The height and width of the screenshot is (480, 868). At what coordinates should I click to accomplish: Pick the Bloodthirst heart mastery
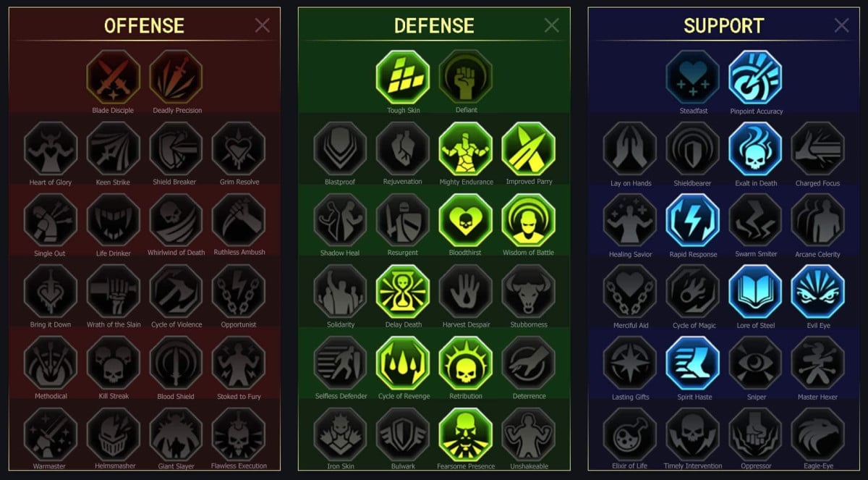pyautogui.click(x=466, y=220)
